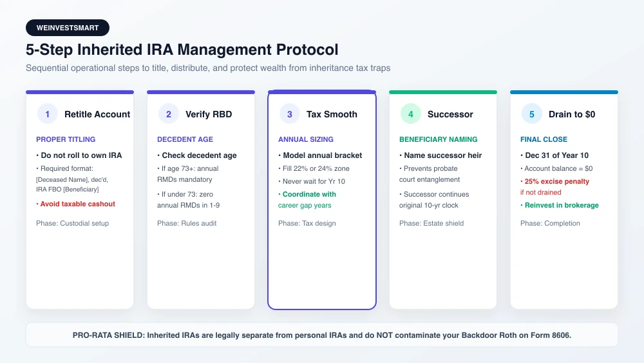Click 'Successor continues original 10-yr clock'

[x=434, y=200]
